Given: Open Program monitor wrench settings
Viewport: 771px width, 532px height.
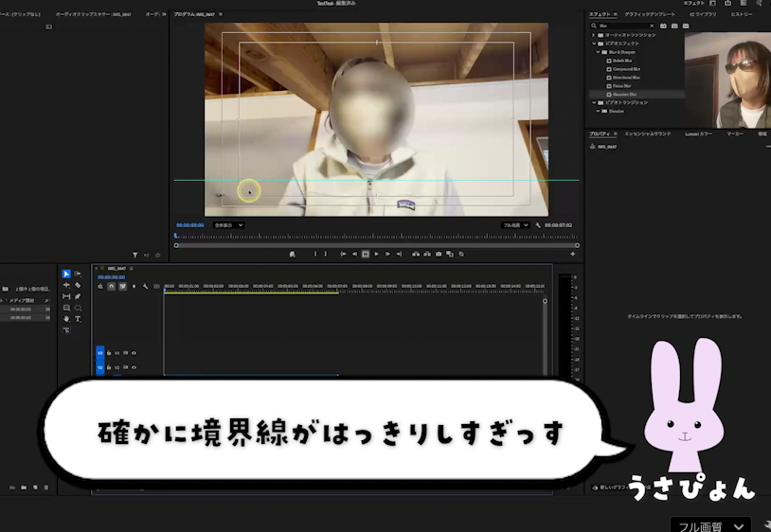Looking at the screenshot, I should (x=538, y=225).
